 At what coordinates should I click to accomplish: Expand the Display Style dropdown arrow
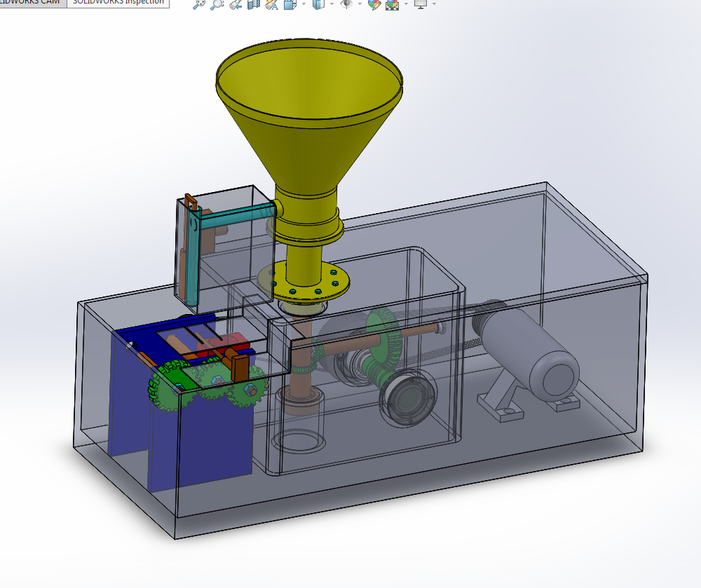[332, 4]
